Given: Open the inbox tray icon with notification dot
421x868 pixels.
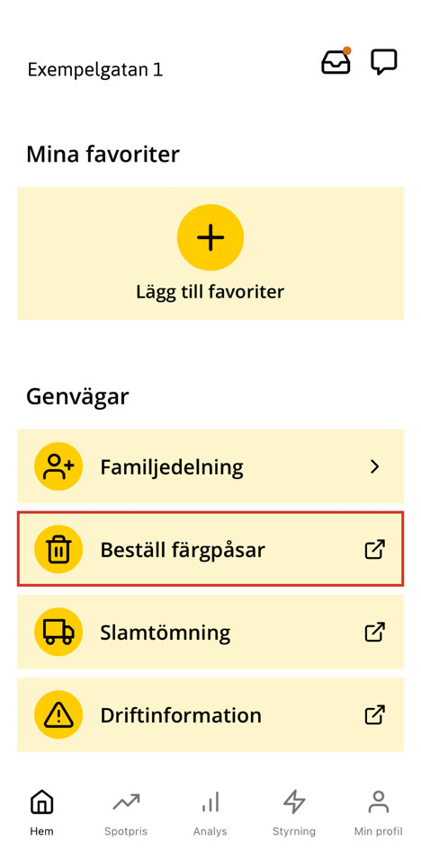Looking at the screenshot, I should pyautogui.click(x=336, y=61).
